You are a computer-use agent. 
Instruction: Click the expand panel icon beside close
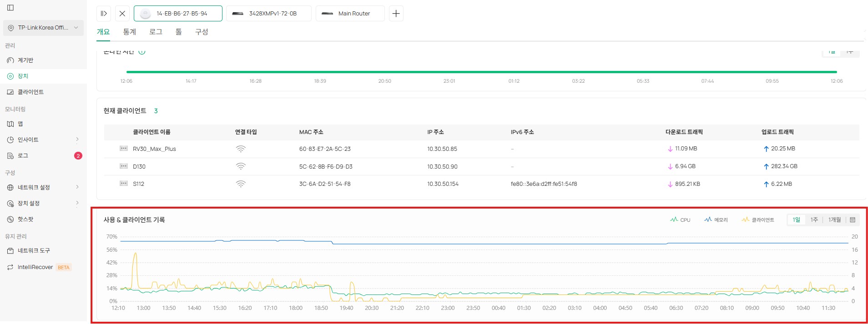coord(104,14)
